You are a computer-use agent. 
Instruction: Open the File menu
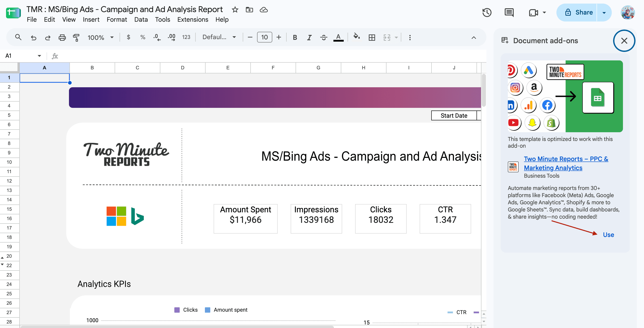click(32, 19)
